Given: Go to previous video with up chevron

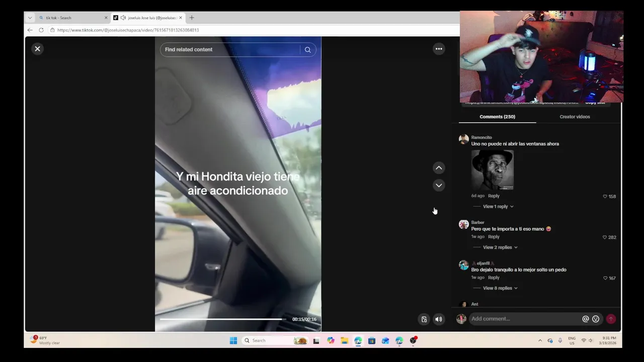Looking at the screenshot, I should point(439,168).
